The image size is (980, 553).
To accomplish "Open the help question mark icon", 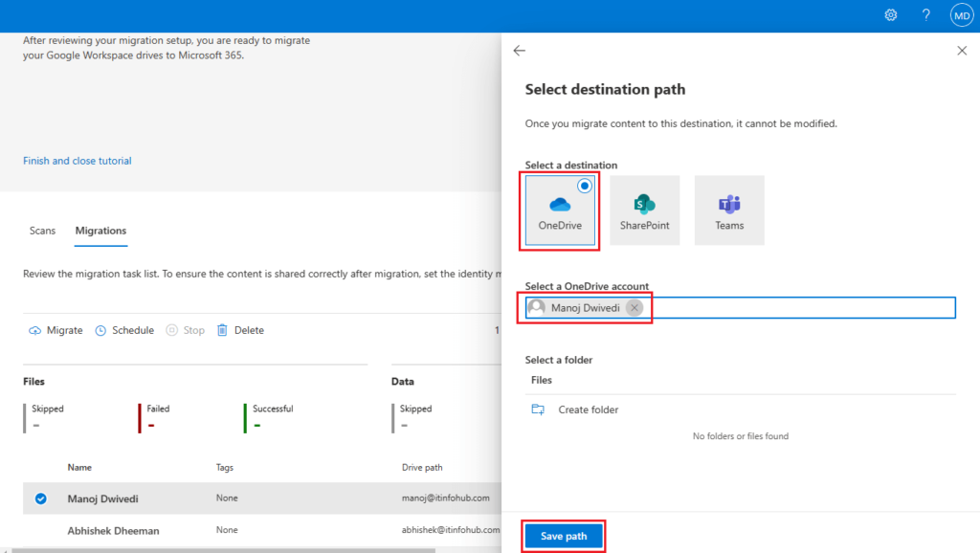I will tap(925, 14).
